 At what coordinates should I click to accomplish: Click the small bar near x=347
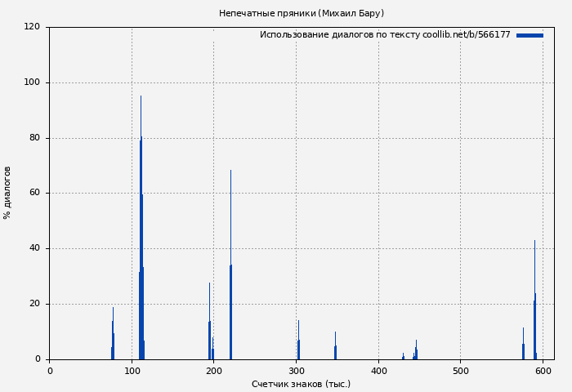click(335, 348)
